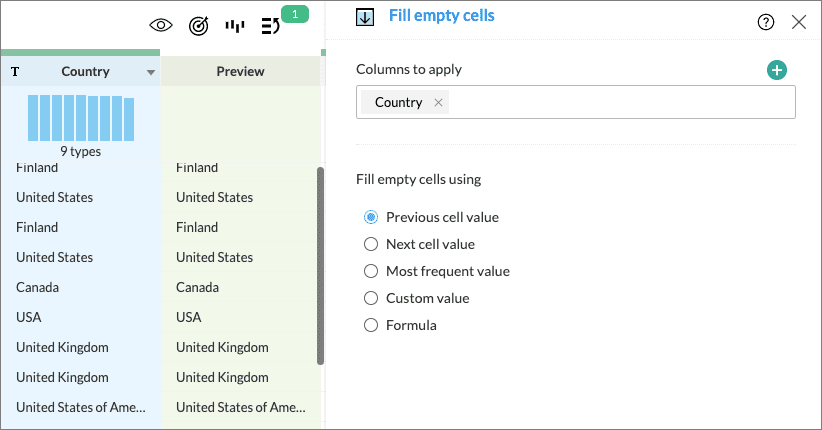The height and width of the screenshot is (430, 822).
Task: Click the green plus to add column
Action: click(777, 70)
